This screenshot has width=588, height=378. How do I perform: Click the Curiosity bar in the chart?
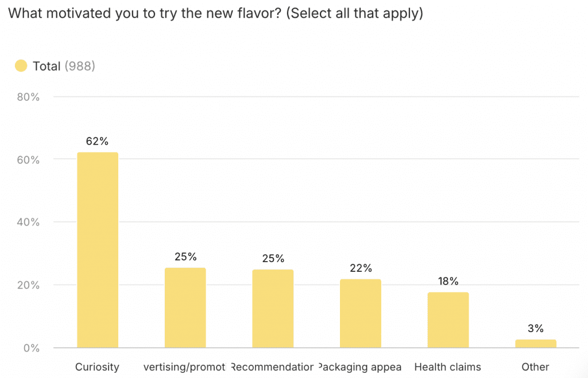pos(98,250)
